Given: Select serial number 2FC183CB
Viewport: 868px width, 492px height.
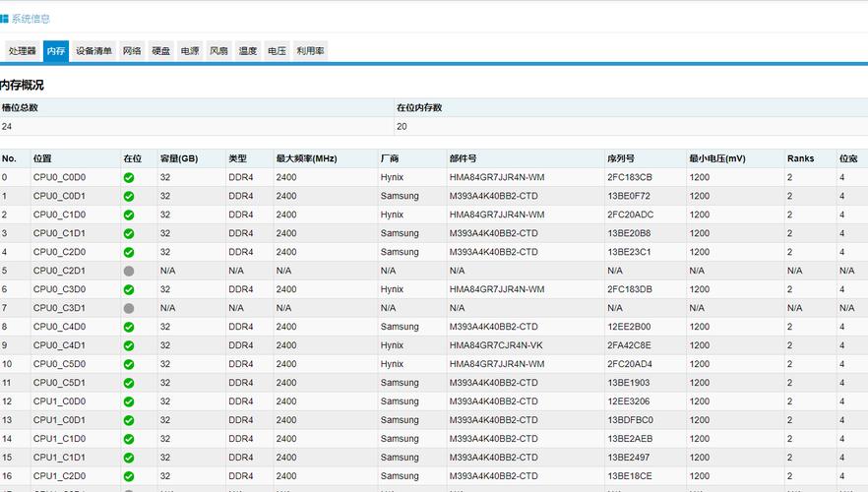Looking at the screenshot, I should (630, 177).
